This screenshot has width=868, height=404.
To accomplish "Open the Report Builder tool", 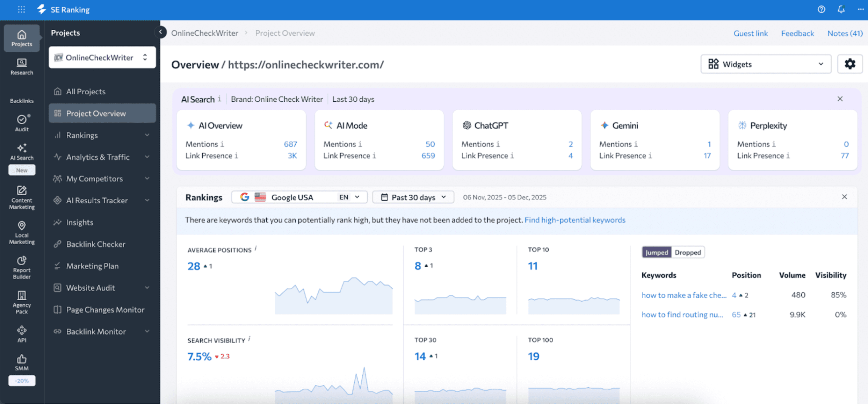I will (x=21, y=267).
